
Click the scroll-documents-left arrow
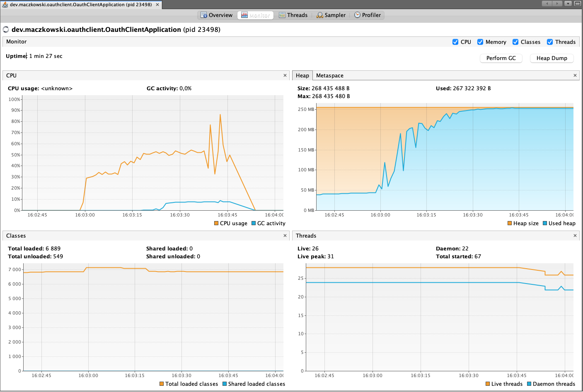click(x=547, y=3)
